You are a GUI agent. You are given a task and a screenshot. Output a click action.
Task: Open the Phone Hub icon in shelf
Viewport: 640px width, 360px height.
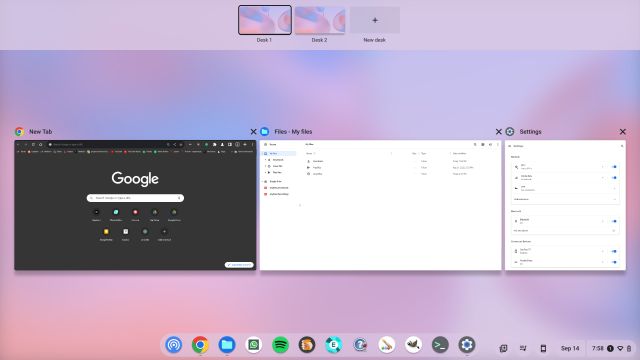(543, 348)
